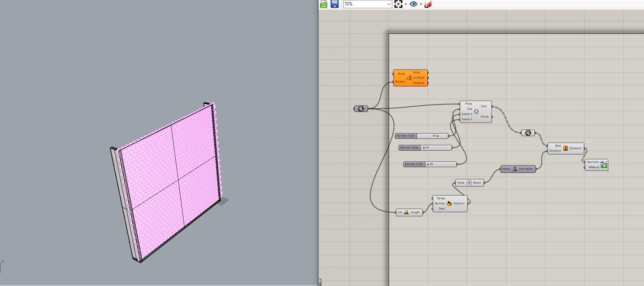Click the Base input on Extrusion component

point(558,146)
